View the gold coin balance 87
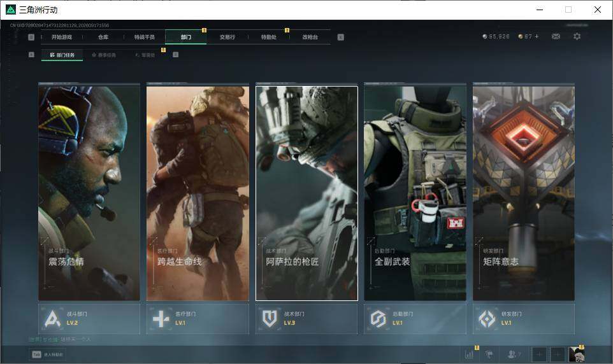Screen dimensions: 613x364 coord(525,36)
